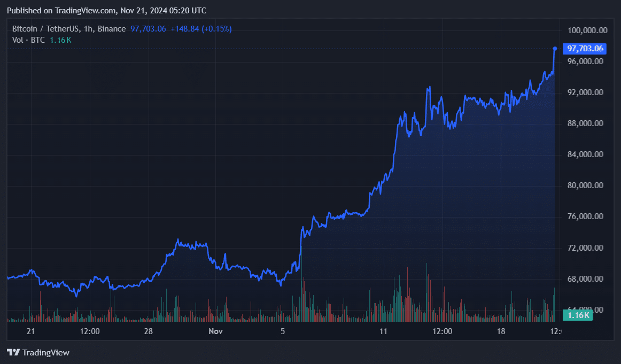Click the TradingView logo icon
621x364 pixels.
(x=13, y=352)
